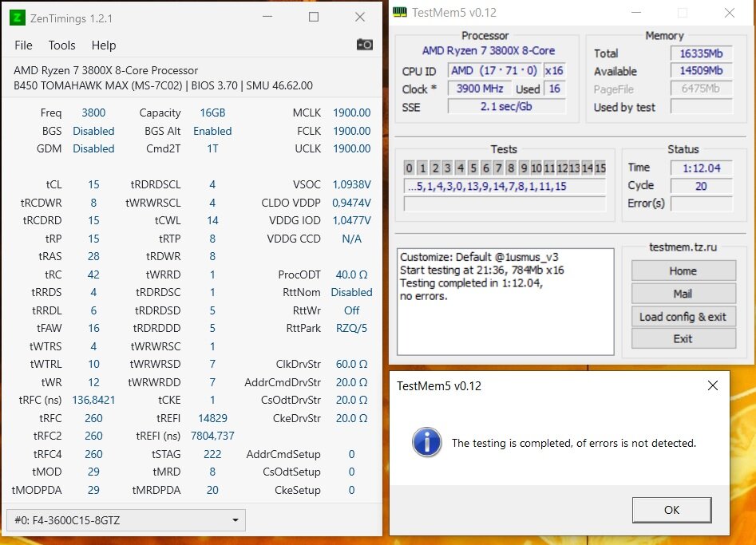756x545 pixels.
Task: Click the B450 TOMAHAWK MAX BIOS info line
Action: pos(163,85)
